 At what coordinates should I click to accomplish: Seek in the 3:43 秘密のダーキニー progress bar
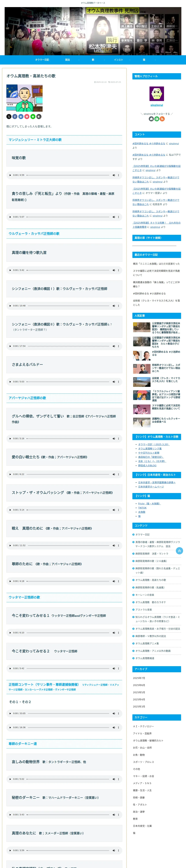point(68,815)
